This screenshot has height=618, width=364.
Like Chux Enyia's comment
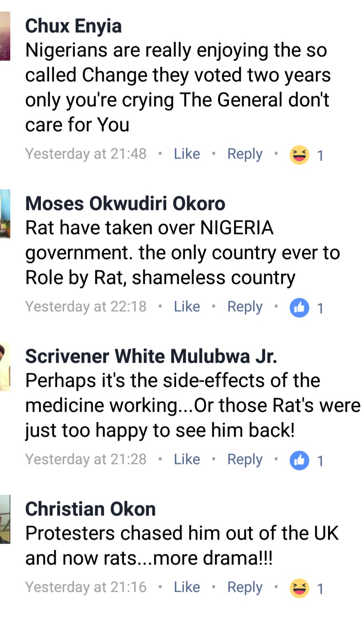click(x=187, y=154)
